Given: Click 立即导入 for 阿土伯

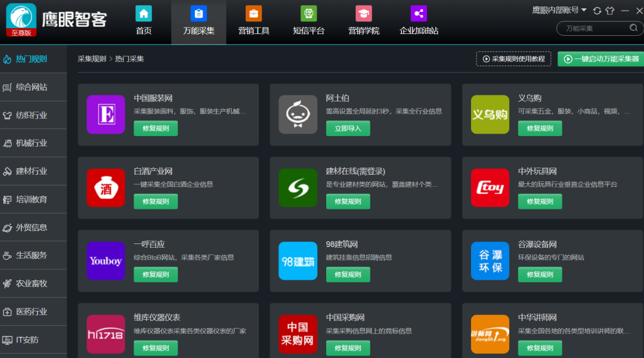Looking at the screenshot, I should [x=348, y=128].
